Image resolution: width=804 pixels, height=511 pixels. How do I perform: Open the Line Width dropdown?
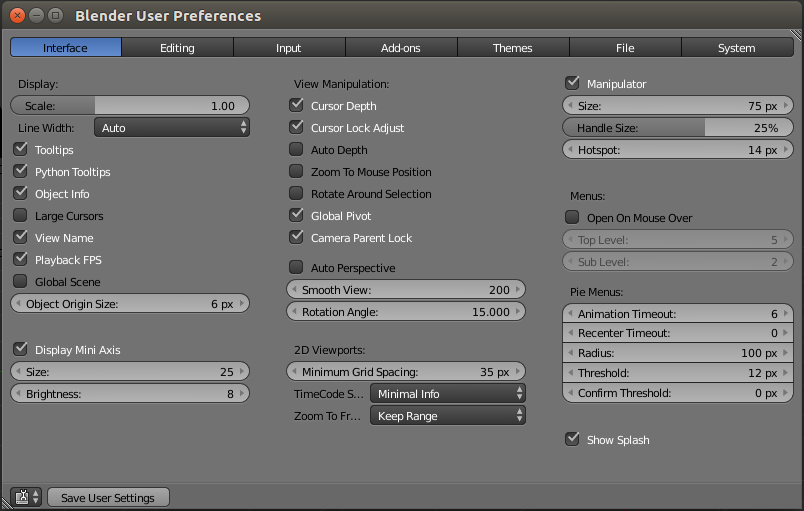coord(171,128)
